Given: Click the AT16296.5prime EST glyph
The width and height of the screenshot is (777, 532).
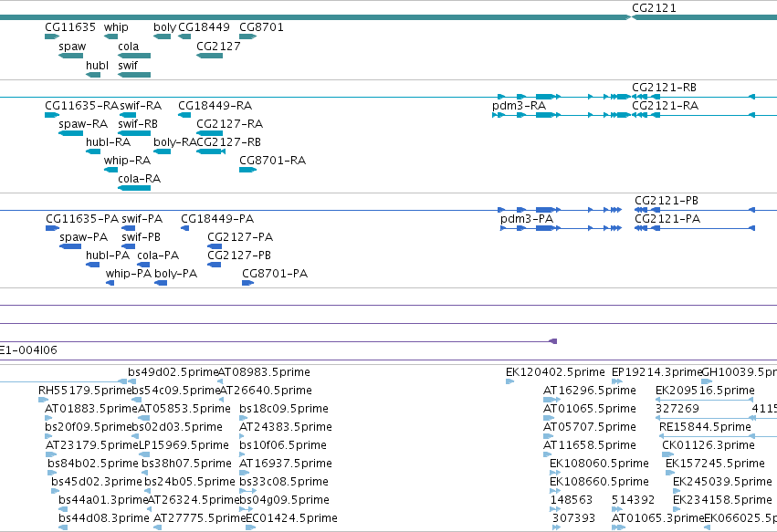Looking at the screenshot, I should pyautogui.click(x=552, y=400).
